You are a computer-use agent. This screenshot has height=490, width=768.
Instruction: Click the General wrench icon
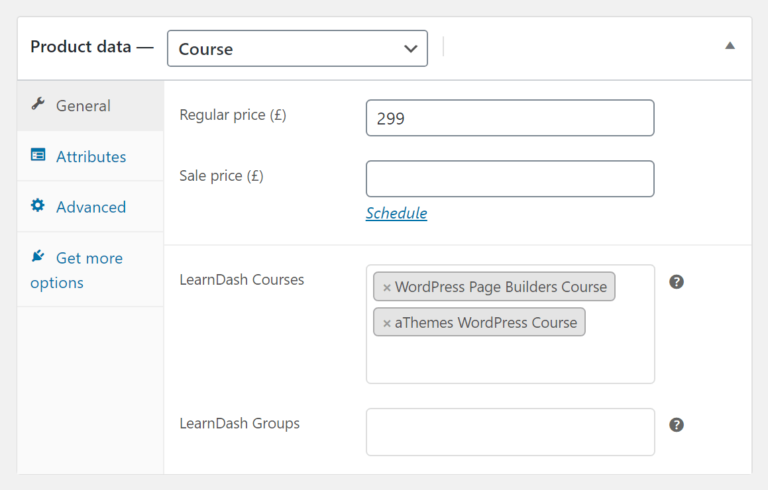click(38, 105)
